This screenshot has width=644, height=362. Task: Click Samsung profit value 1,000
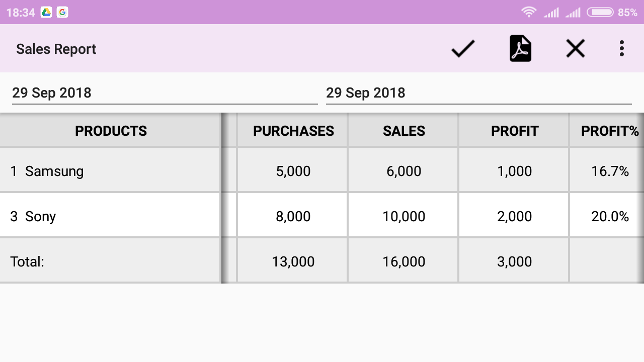(515, 171)
